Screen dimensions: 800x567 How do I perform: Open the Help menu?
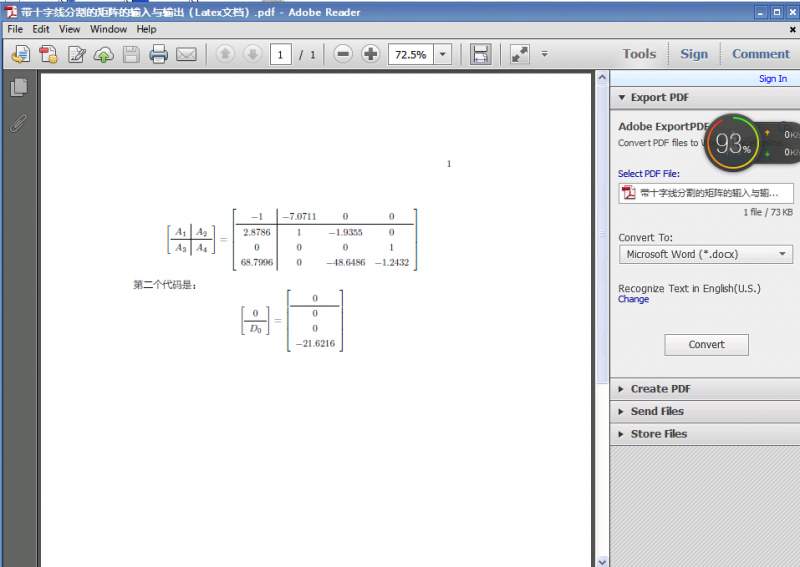pos(146,29)
